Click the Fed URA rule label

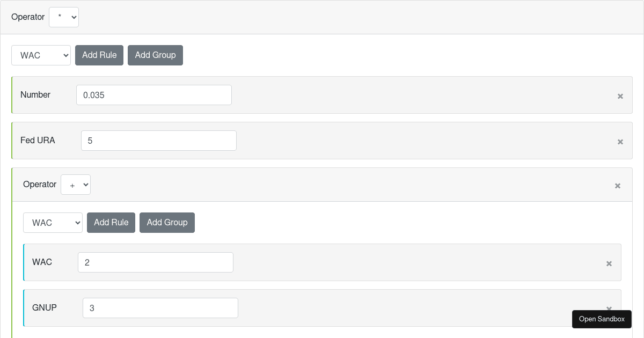(x=38, y=140)
